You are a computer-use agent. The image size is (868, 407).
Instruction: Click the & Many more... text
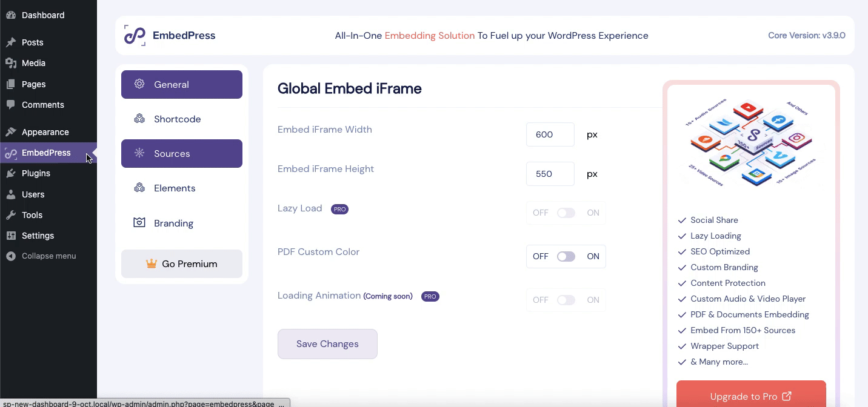[719, 362]
